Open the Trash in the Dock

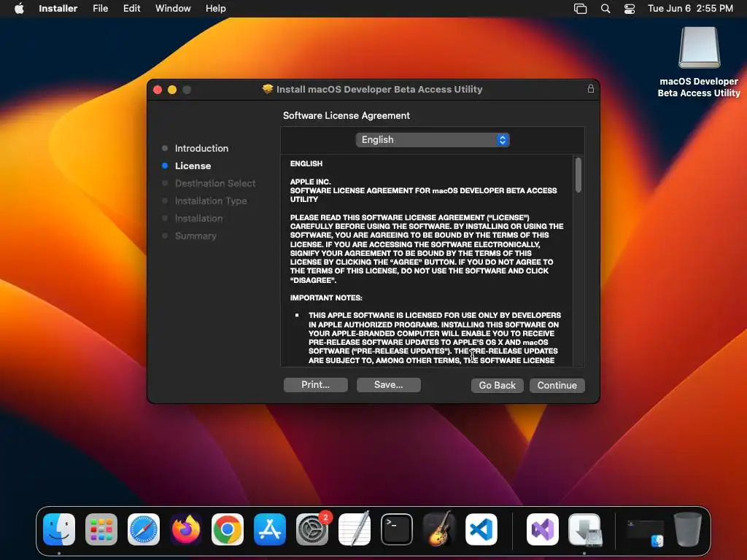(687, 529)
